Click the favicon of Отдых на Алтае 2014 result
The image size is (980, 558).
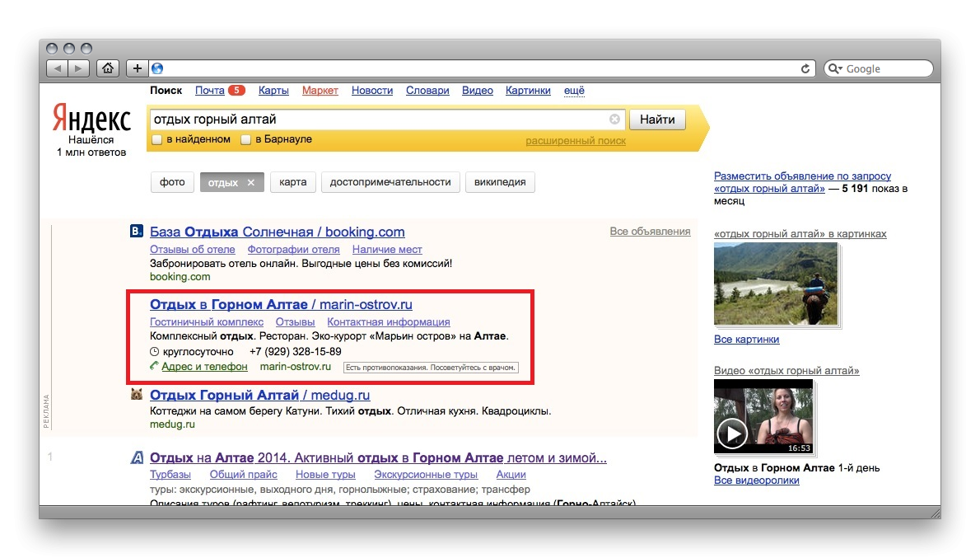(x=136, y=458)
